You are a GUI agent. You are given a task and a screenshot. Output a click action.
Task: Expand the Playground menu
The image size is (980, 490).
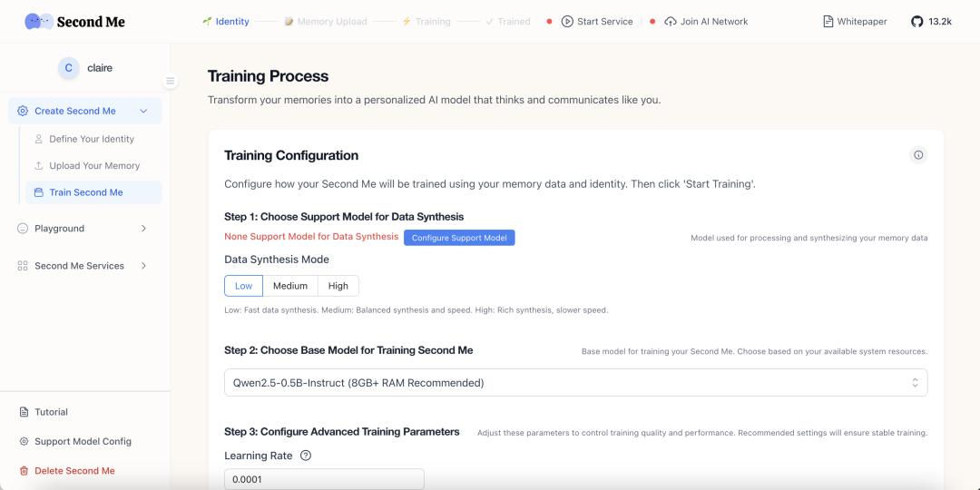point(143,229)
